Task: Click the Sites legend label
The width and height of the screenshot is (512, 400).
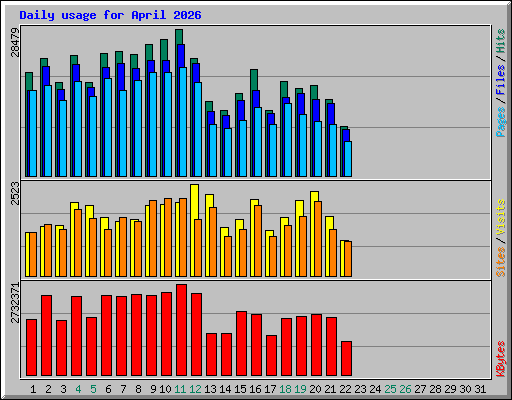Action: coord(501,262)
